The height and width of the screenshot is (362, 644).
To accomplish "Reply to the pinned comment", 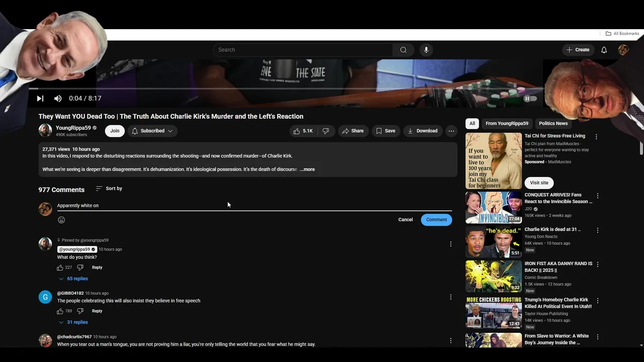I will [x=97, y=267].
